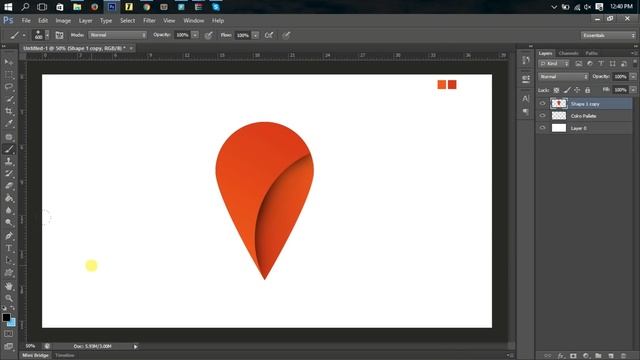Select the Horizontal Type tool

(9, 248)
